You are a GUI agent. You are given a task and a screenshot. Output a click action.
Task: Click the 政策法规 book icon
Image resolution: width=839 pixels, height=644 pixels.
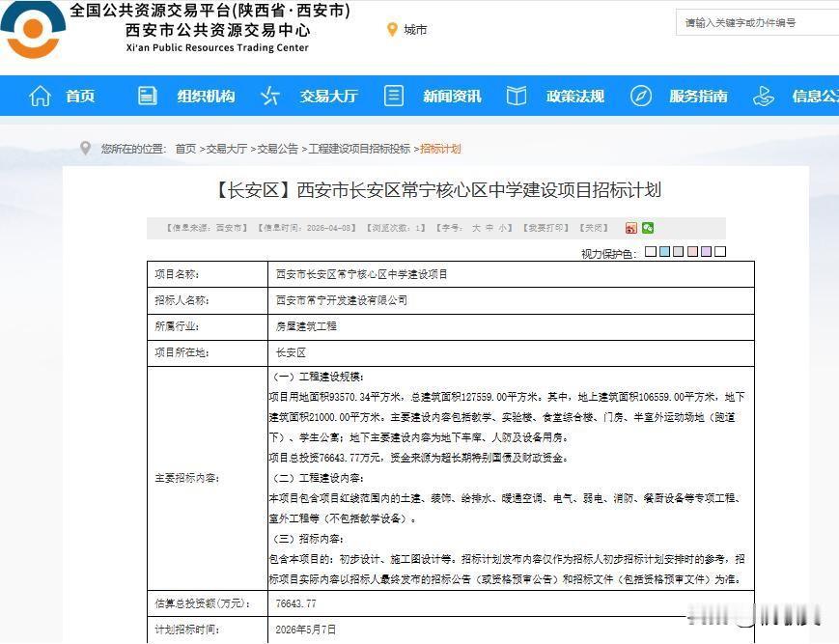516,96
